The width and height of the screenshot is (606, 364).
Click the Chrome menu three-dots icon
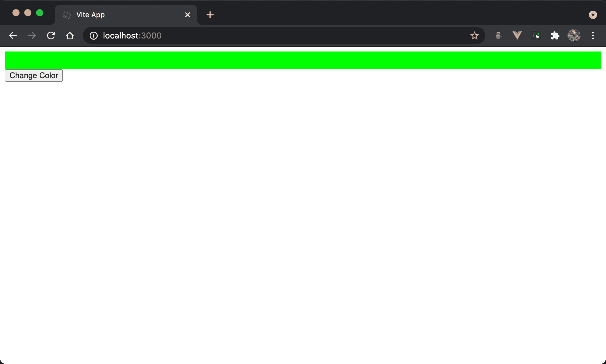(x=593, y=36)
